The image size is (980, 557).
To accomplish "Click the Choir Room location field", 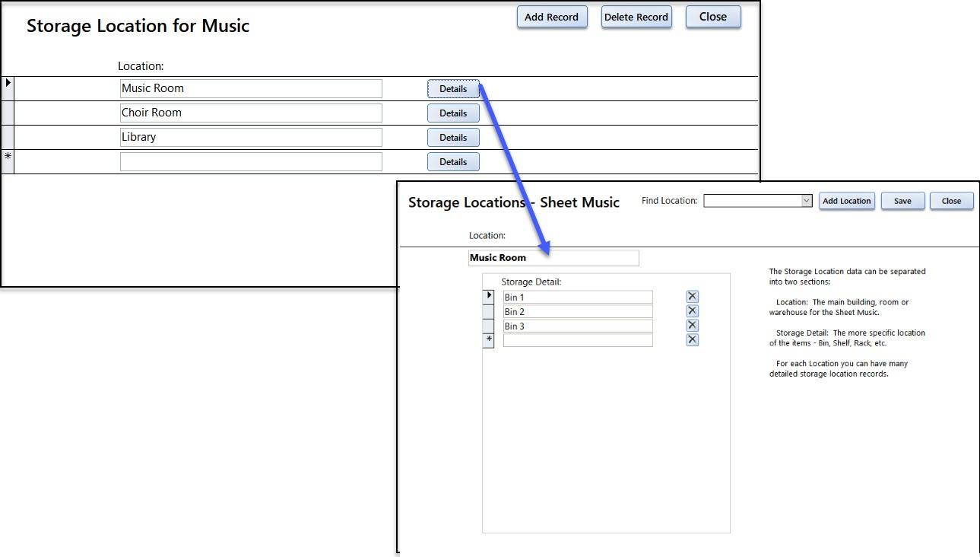I will point(251,113).
